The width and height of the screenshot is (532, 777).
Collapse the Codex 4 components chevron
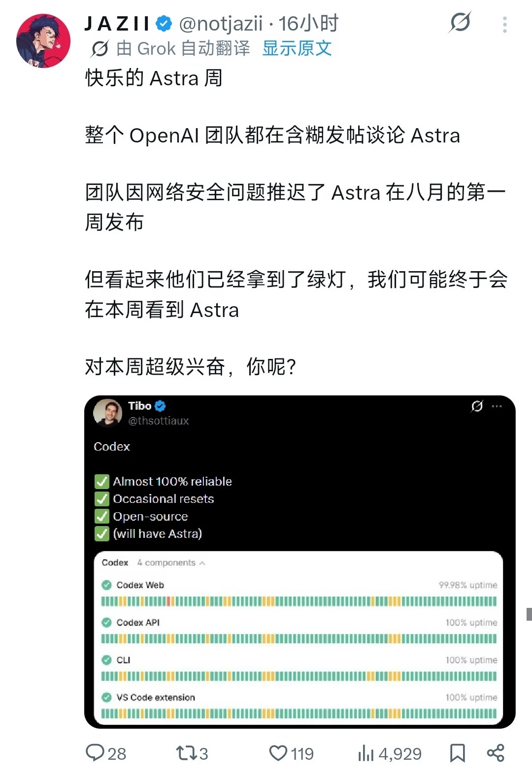click(x=202, y=563)
